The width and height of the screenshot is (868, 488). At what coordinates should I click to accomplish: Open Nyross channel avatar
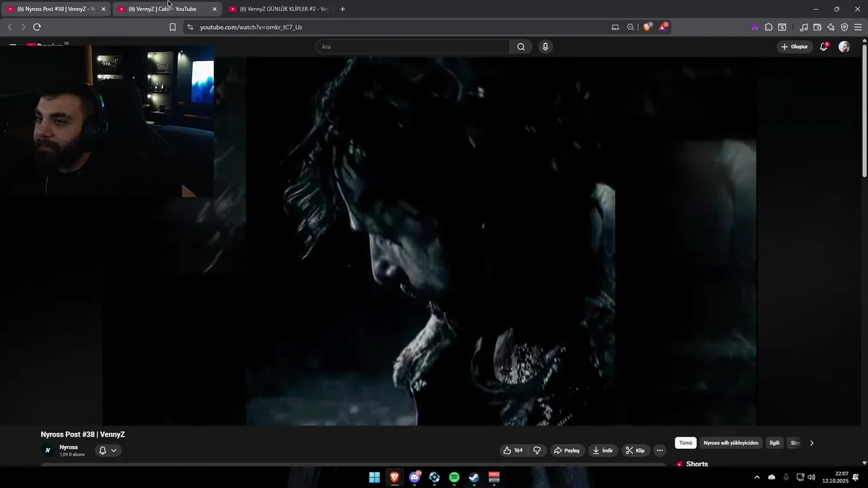click(47, 450)
